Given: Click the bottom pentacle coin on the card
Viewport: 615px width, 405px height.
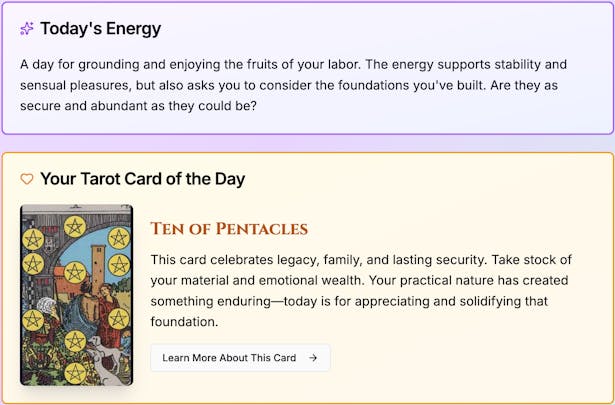Looking at the screenshot, I should 76,371.
